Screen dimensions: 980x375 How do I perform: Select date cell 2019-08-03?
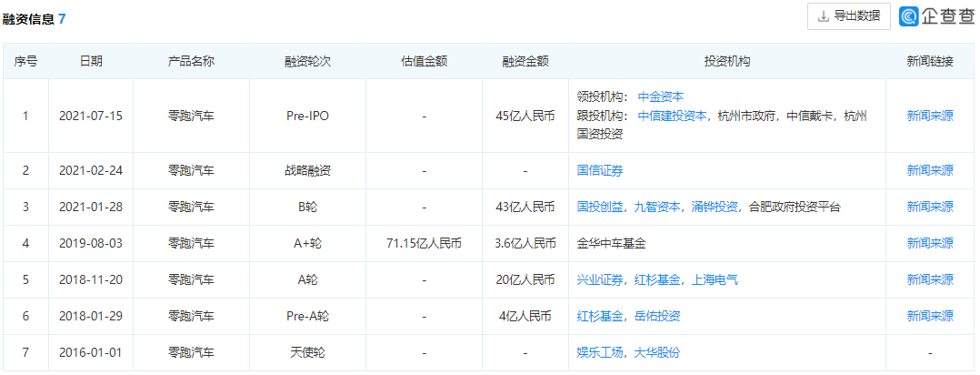pos(91,243)
